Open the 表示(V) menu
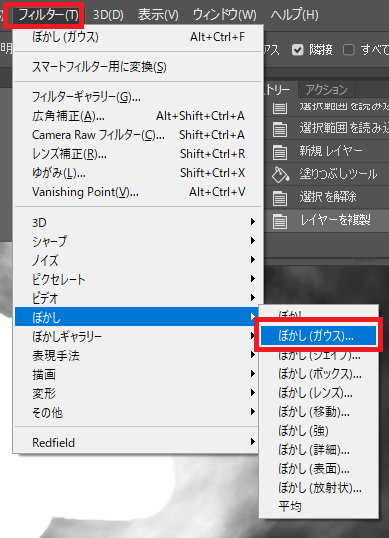389x538 pixels. coord(158,15)
